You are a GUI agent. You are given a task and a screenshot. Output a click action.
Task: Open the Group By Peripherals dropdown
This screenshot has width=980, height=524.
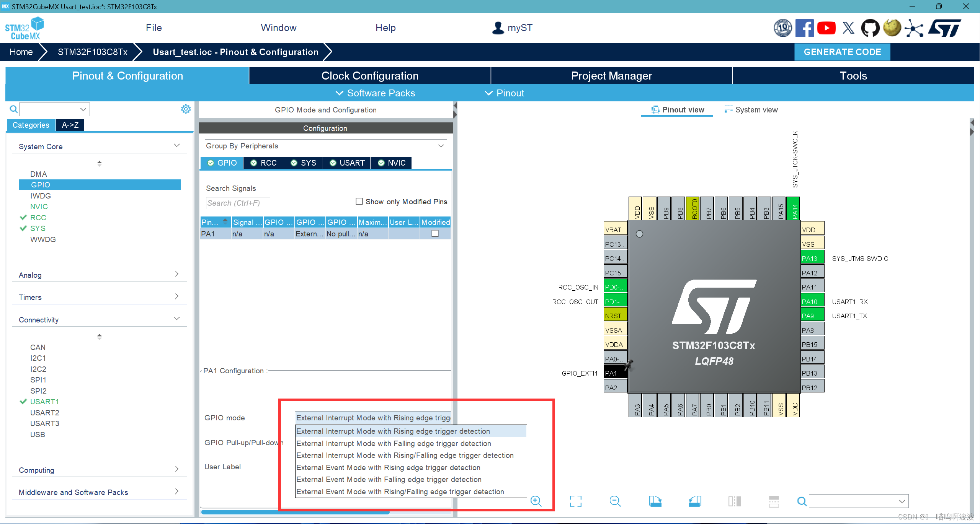coord(325,146)
